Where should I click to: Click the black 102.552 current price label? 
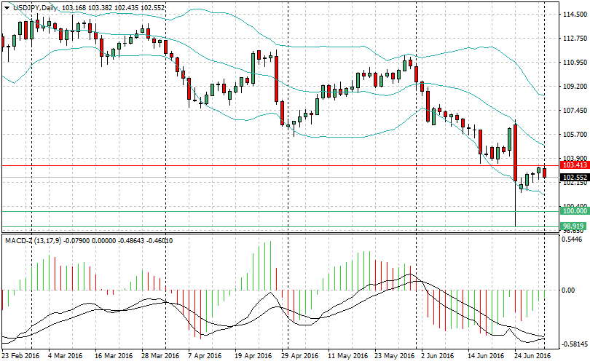(575, 178)
